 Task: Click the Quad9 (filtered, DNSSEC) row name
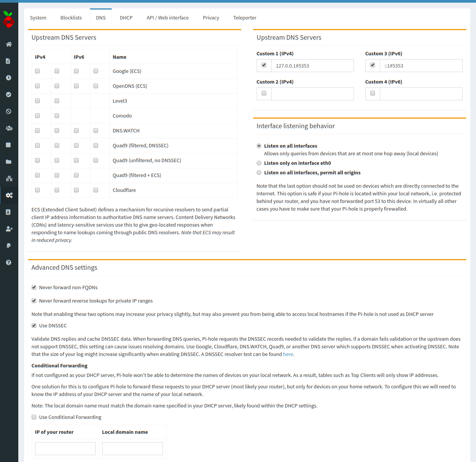coord(140,145)
